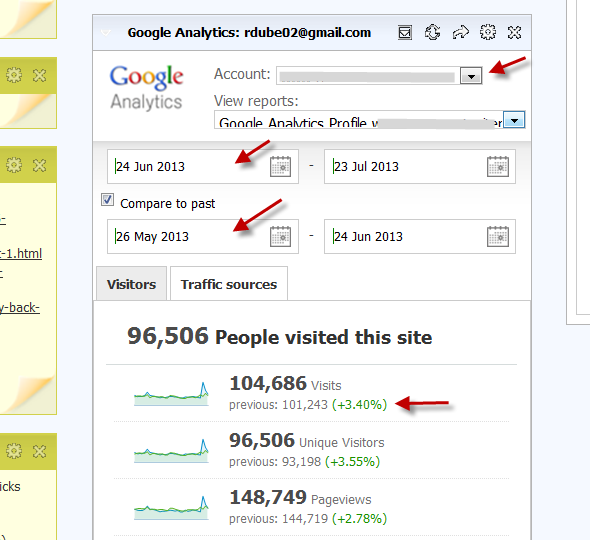Viewport: 590px width, 540px height.
Task: Close the top yellow sticky note widget
Action: [x=40, y=75]
